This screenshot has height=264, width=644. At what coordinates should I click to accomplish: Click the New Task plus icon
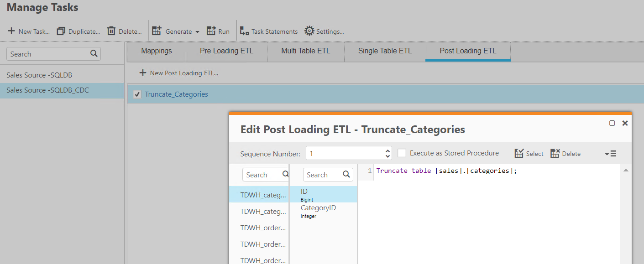tap(11, 31)
